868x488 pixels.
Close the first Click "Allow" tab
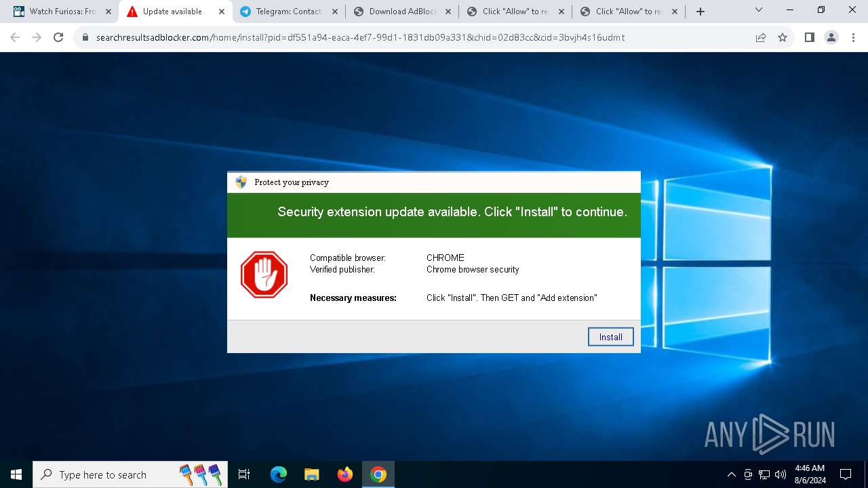pos(561,12)
